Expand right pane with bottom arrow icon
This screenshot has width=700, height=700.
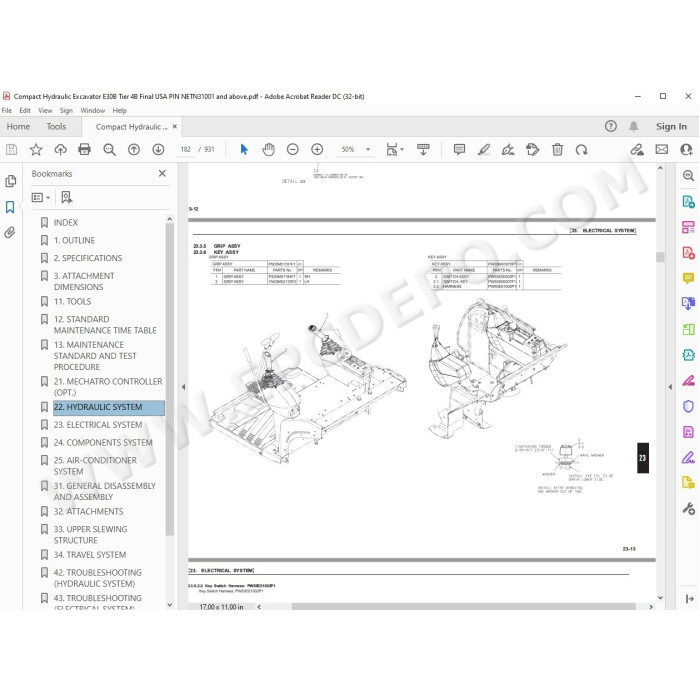[x=689, y=599]
